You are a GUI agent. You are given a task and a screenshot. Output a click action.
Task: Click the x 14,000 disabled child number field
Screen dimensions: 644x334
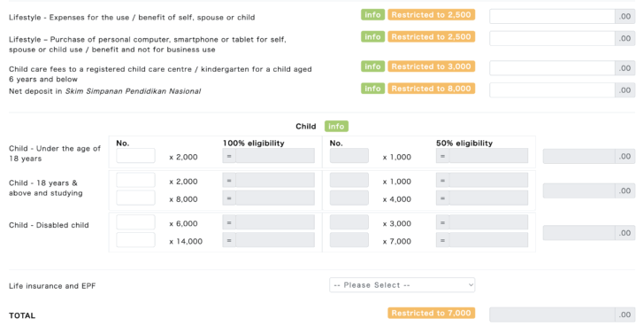coord(135,240)
